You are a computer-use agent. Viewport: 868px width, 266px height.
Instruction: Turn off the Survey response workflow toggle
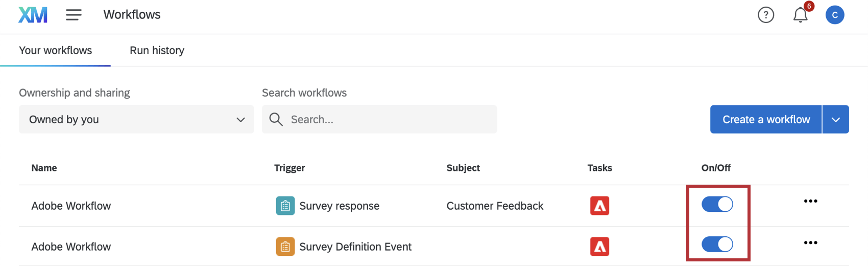tap(717, 204)
